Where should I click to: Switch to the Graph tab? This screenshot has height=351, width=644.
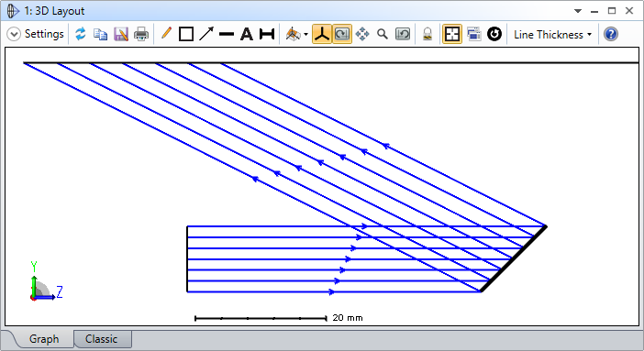[44, 339]
